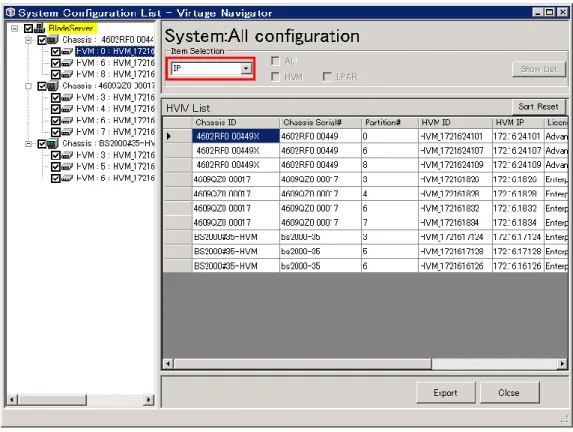Select the HVM : 4 tree item
Image resolution: width=573 pixels, height=432 pixels.
tap(115, 109)
